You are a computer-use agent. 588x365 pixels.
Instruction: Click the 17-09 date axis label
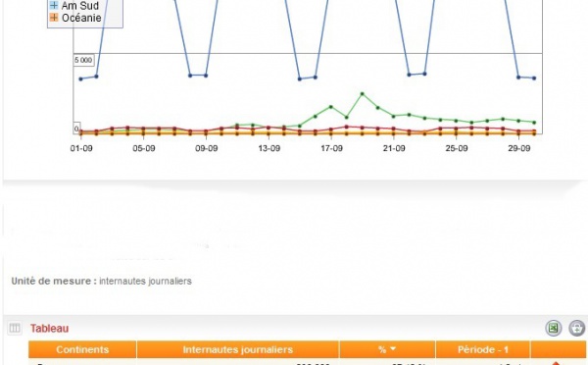click(331, 148)
